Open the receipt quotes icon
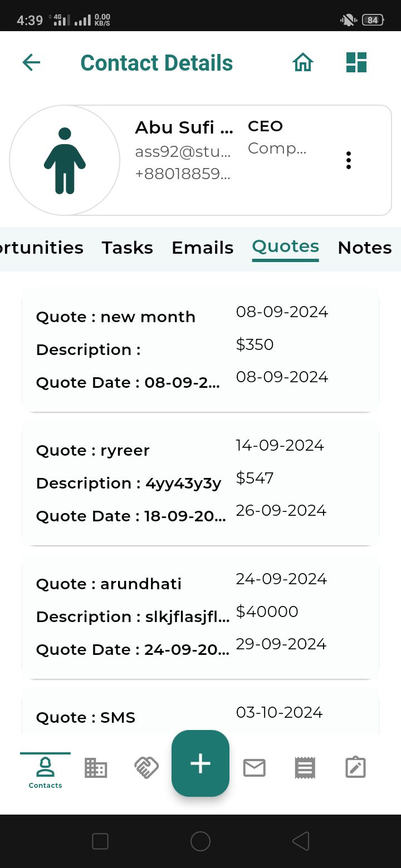Screen dimensions: 401x868 point(305,768)
